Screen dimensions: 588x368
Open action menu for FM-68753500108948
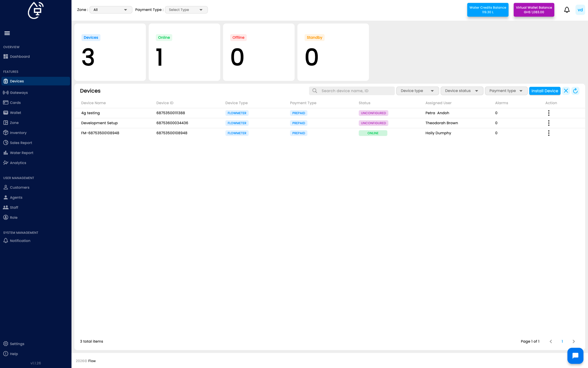pyautogui.click(x=549, y=133)
